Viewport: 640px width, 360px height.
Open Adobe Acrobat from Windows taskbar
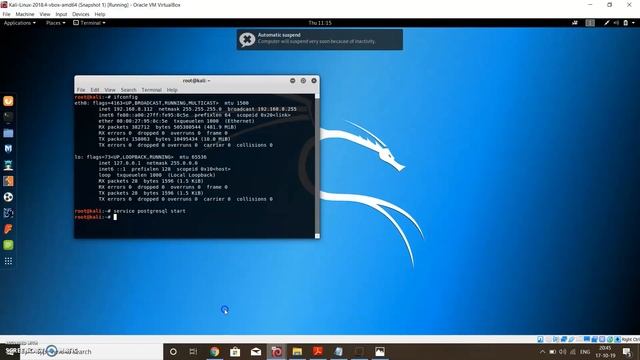318,351
